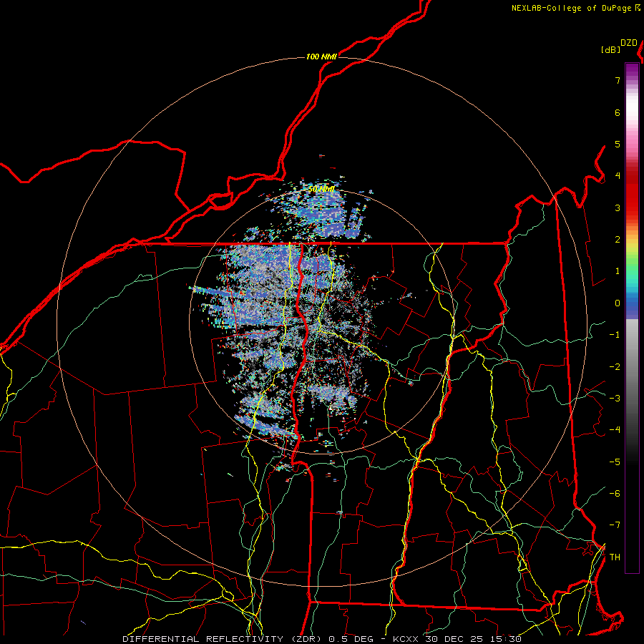
Task: Click the 0 dB tick label on the scale
Action: point(618,303)
